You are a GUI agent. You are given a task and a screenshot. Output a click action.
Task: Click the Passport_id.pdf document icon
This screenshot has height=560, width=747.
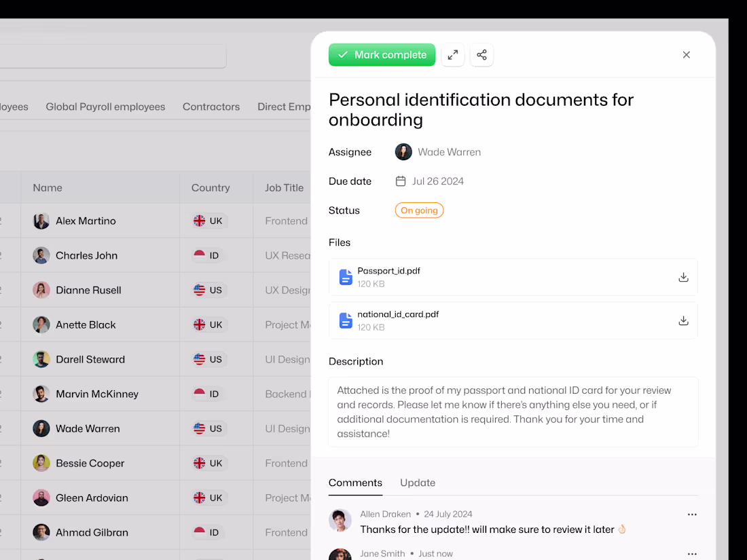point(346,277)
